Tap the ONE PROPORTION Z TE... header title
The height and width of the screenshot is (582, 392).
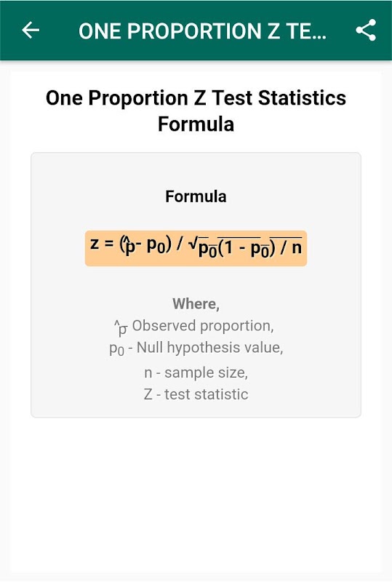[202, 31]
